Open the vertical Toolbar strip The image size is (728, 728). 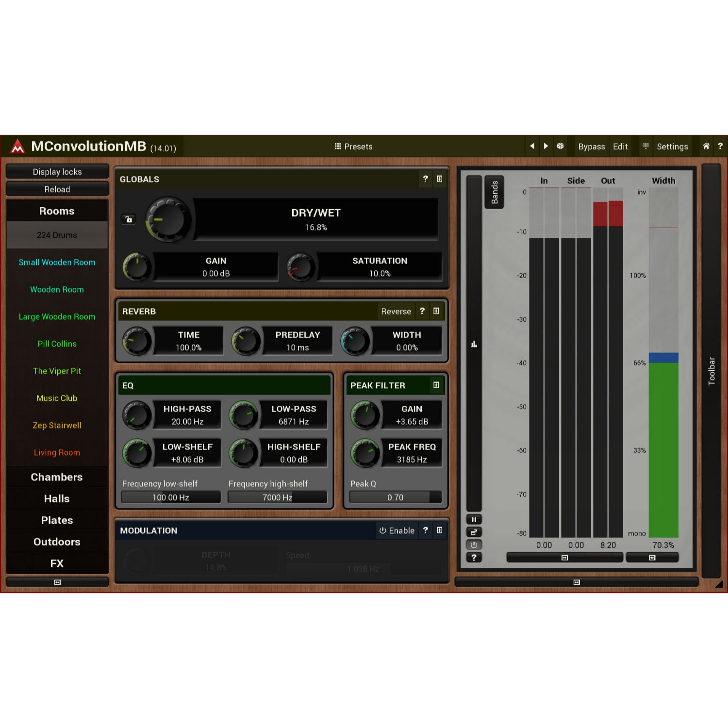pos(711,371)
